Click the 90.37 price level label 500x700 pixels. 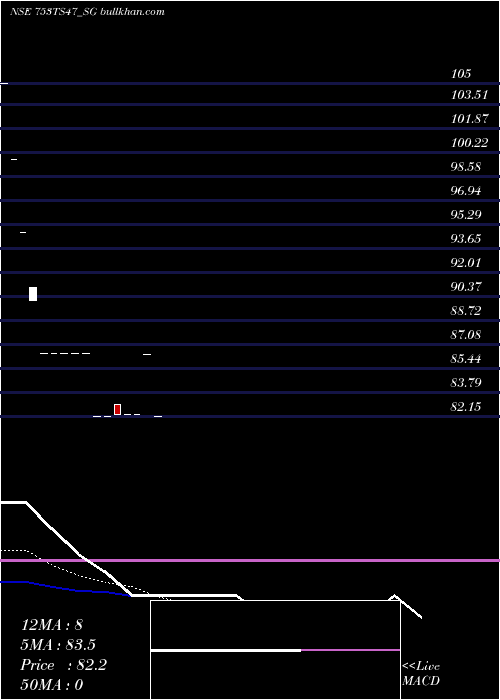[x=466, y=287]
